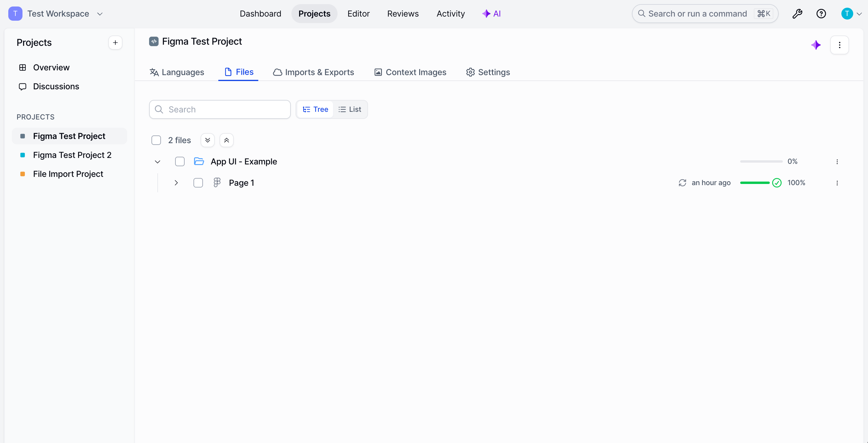Open the Projects navigation item
Viewport: 868px width, 443px height.
point(314,14)
